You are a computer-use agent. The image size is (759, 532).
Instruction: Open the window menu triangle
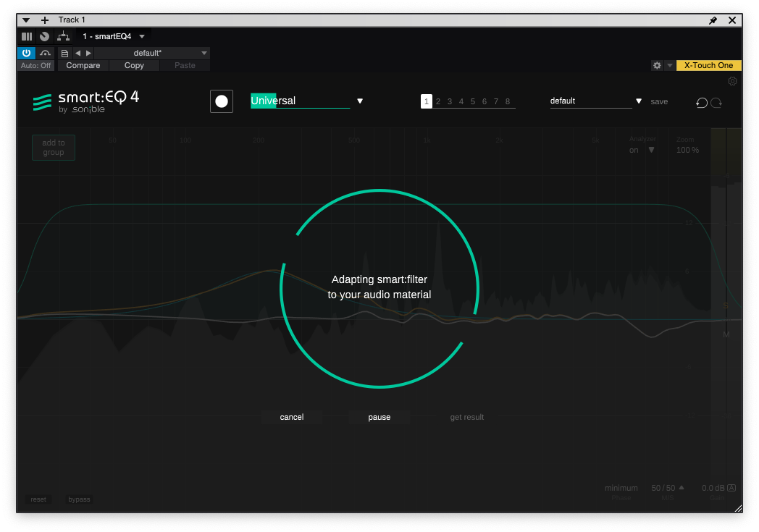coord(26,20)
